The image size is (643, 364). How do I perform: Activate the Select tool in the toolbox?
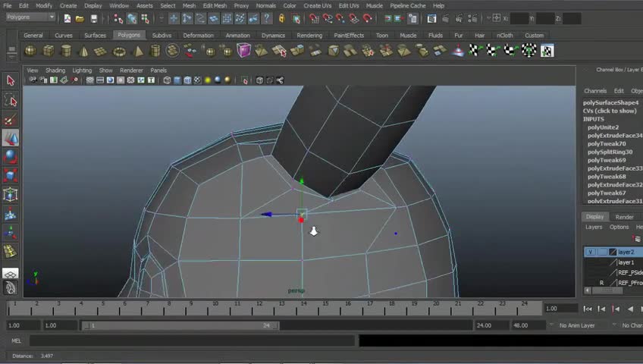coord(11,80)
